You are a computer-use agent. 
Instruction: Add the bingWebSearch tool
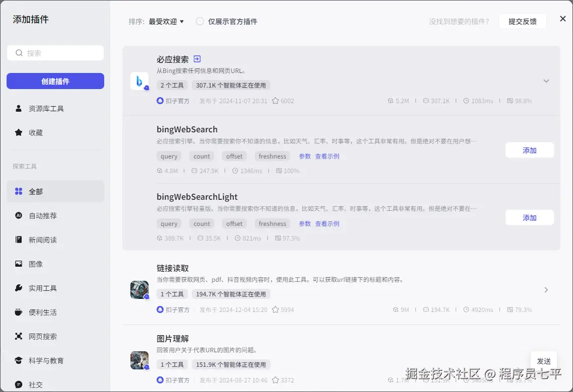pos(530,150)
